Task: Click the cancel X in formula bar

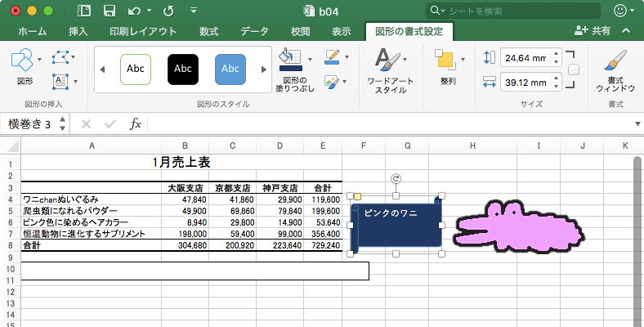Action: pyautogui.click(x=86, y=124)
